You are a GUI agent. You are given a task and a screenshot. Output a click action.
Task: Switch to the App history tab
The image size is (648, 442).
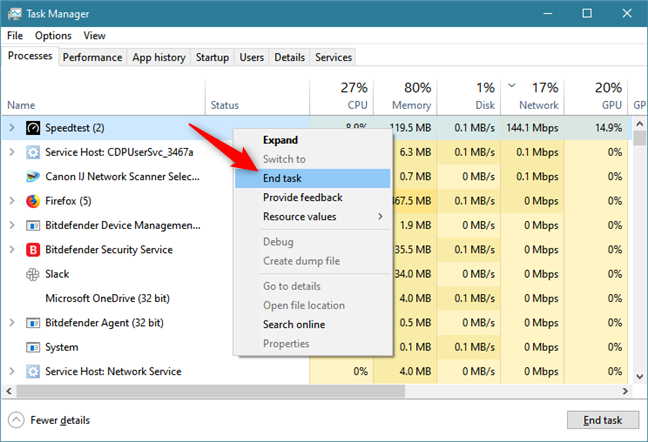click(x=159, y=57)
